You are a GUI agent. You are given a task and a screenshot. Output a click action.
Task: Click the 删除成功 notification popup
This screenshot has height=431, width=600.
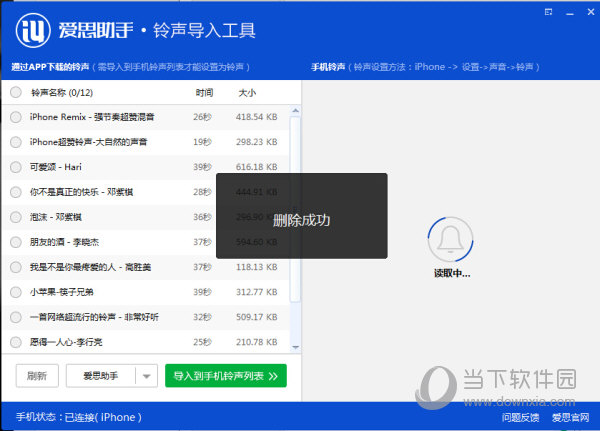click(302, 216)
